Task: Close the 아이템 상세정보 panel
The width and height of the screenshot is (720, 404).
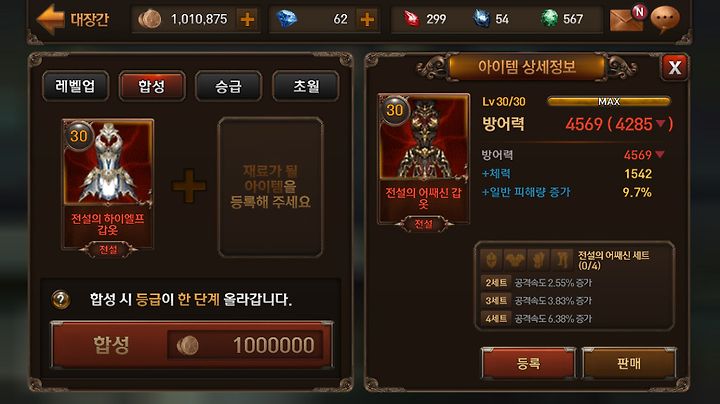Action: point(674,67)
